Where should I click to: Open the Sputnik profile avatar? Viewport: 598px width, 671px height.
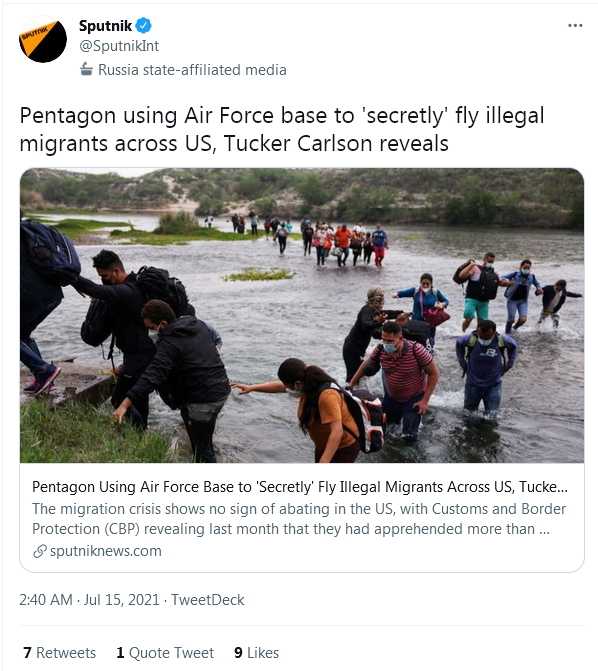click(x=43, y=40)
